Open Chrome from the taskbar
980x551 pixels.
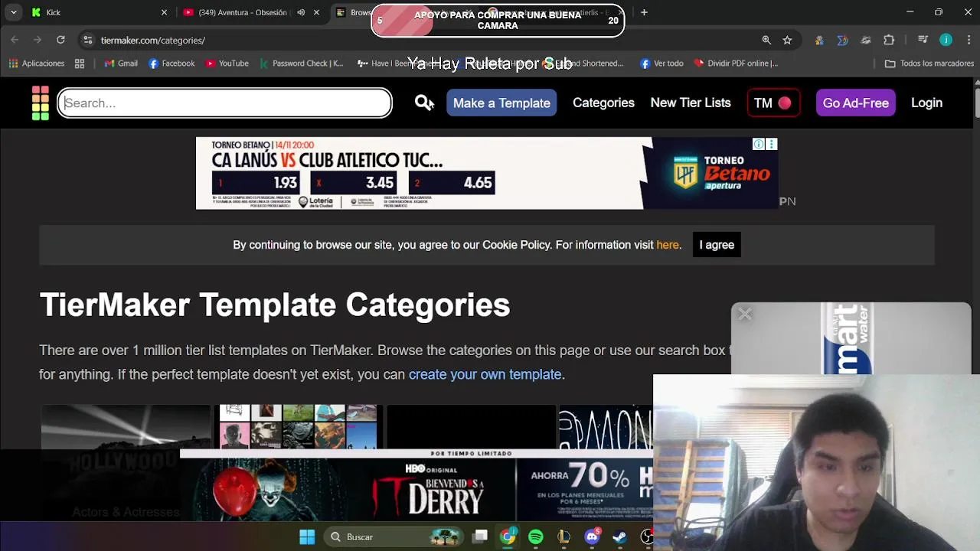(x=508, y=537)
